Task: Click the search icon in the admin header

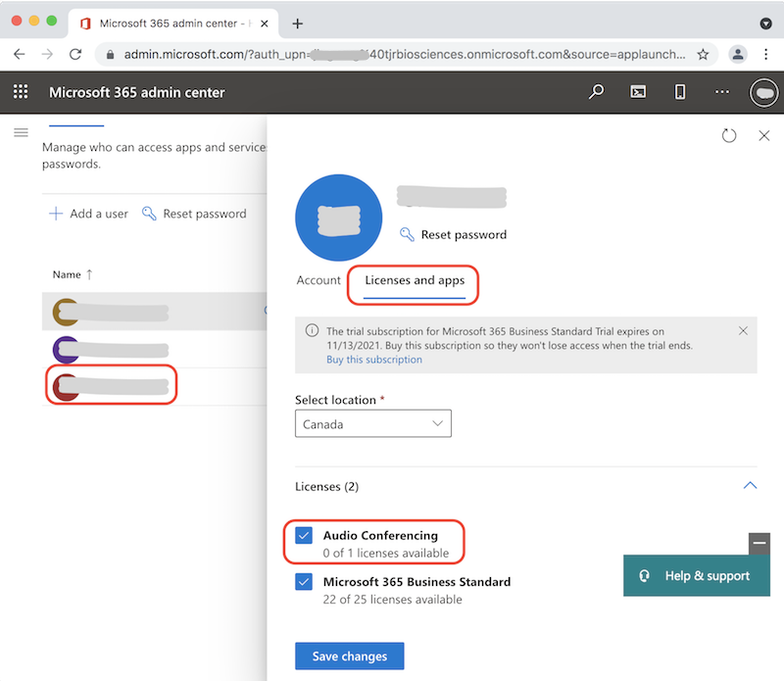Action: tap(596, 91)
